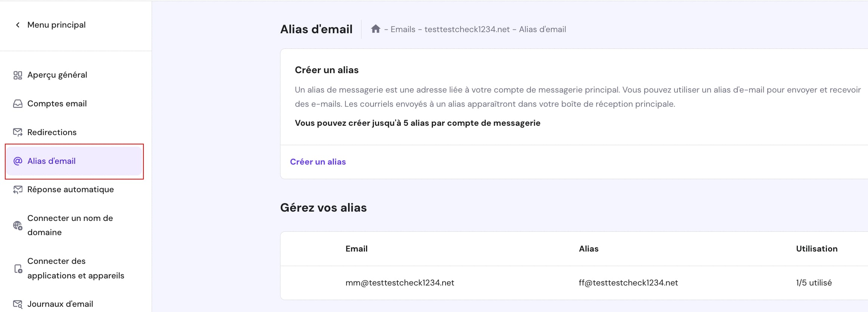The height and width of the screenshot is (312, 868).
Task: Click the Créer un alias link
Action: click(318, 162)
